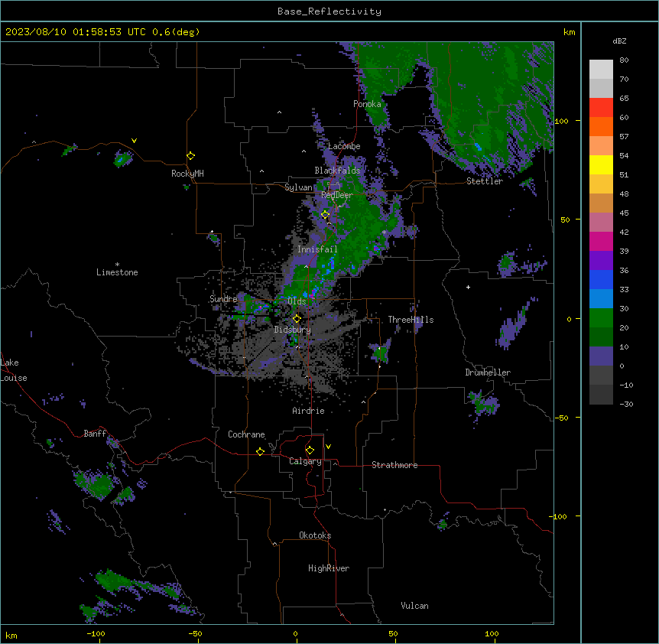Viewport: 659px width, 644px height.
Task: Select the magenta legend swatch between 42 and 39
Action: tap(601, 241)
